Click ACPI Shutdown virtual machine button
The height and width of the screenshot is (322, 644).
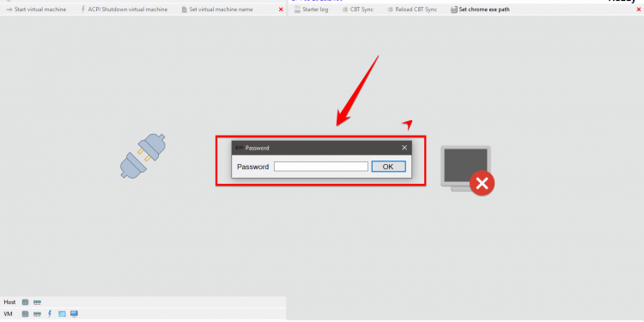click(124, 9)
